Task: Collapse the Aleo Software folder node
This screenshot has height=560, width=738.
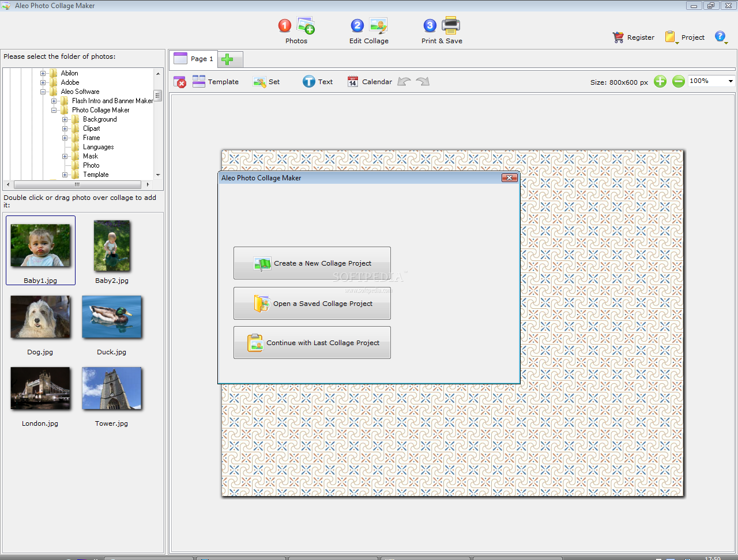Action: point(43,92)
